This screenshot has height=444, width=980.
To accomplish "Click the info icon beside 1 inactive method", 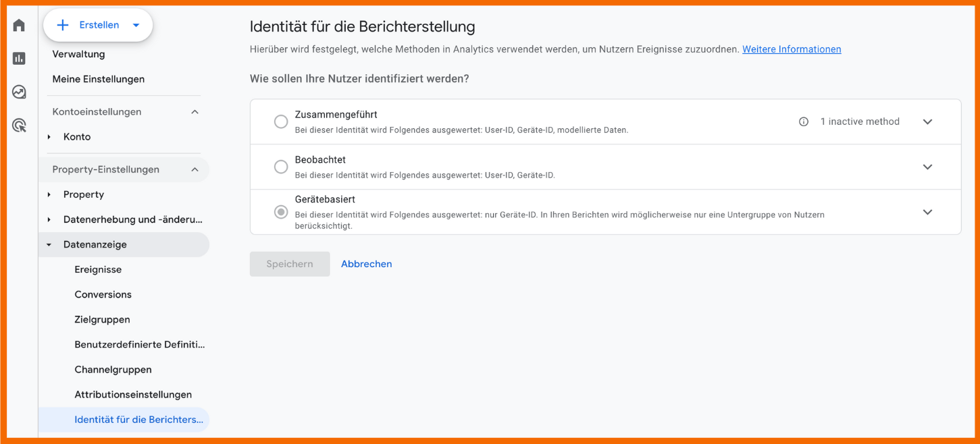I will click(x=804, y=122).
